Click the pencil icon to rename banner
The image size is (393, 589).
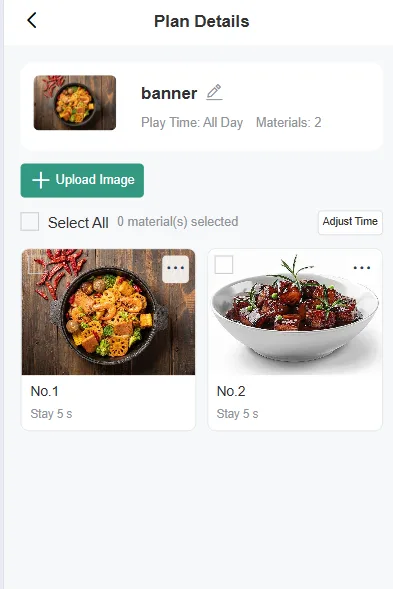214,92
